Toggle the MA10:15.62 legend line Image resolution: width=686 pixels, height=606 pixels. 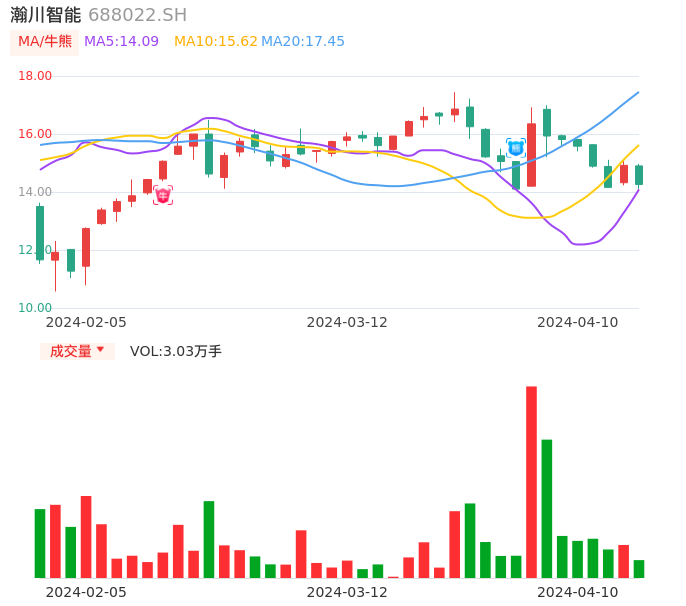point(215,42)
